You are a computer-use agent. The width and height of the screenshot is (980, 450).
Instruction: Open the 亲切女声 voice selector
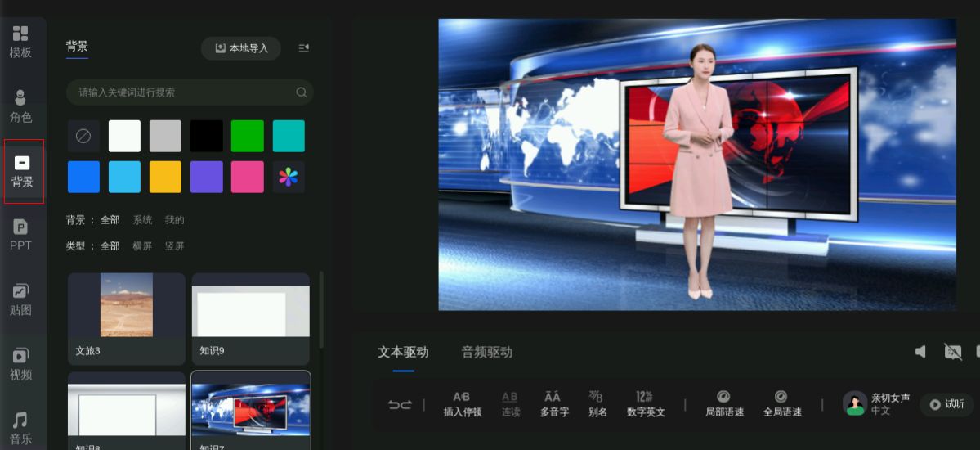[877, 403]
